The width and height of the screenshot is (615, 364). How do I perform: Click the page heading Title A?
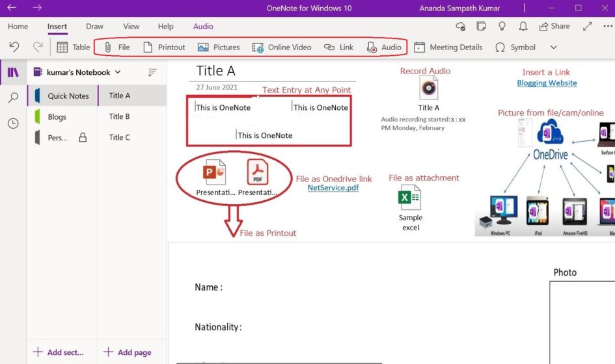click(215, 71)
